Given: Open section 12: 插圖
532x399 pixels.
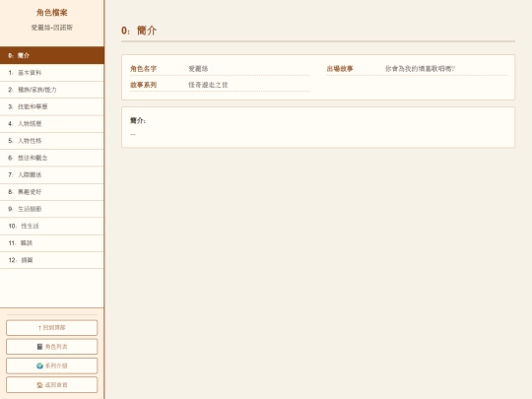Looking at the screenshot, I should coord(52,260).
